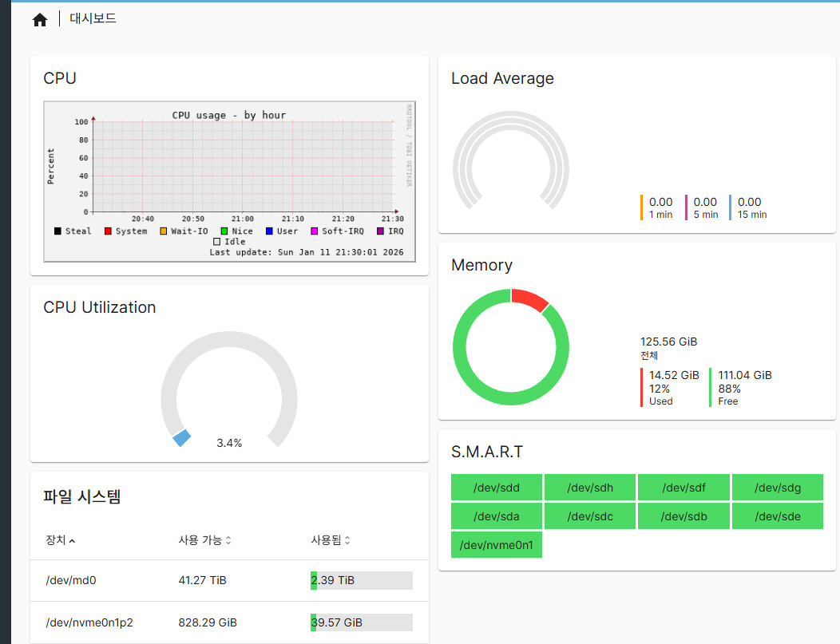
Task: Click the home icon in breadcrumb
Action: click(40, 20)
